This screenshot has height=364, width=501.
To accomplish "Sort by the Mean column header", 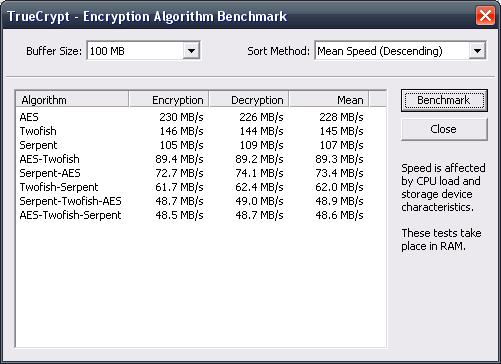I will pyautogui.click(x=329, y=100).
